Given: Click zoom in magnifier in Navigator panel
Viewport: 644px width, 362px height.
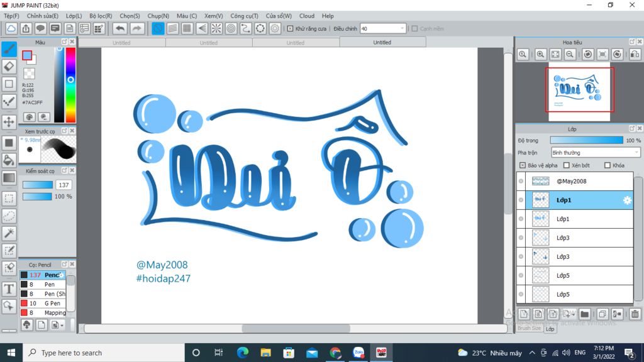Looking at the screenshot, I should pyautogui.click(x=540, y=54).
